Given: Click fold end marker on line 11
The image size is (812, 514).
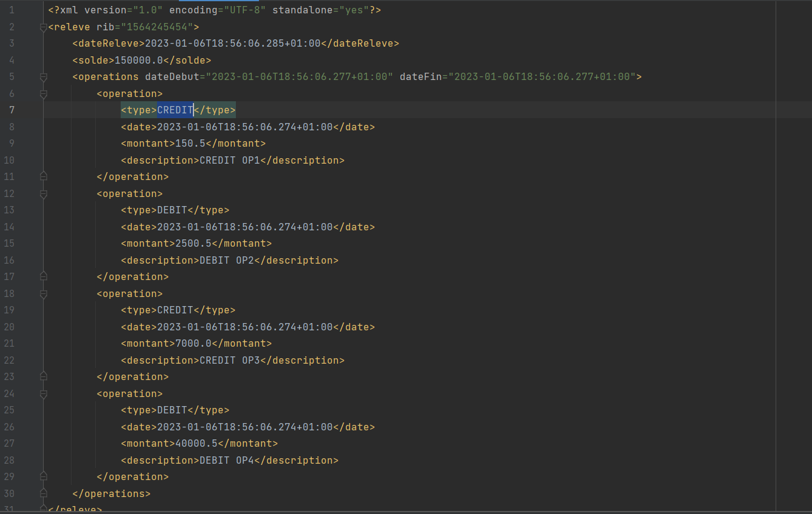Looking at the screenshot, I should tap(43, 176).
